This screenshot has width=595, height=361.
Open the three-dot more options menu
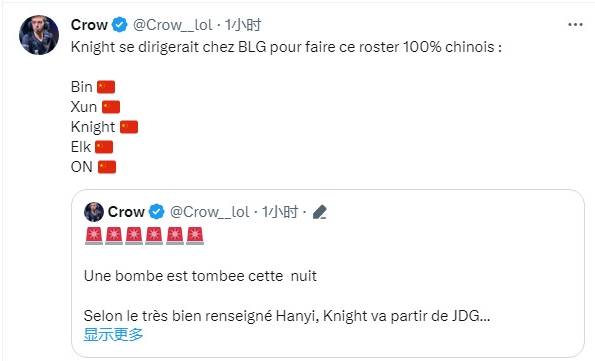click(x=575, y=25)
